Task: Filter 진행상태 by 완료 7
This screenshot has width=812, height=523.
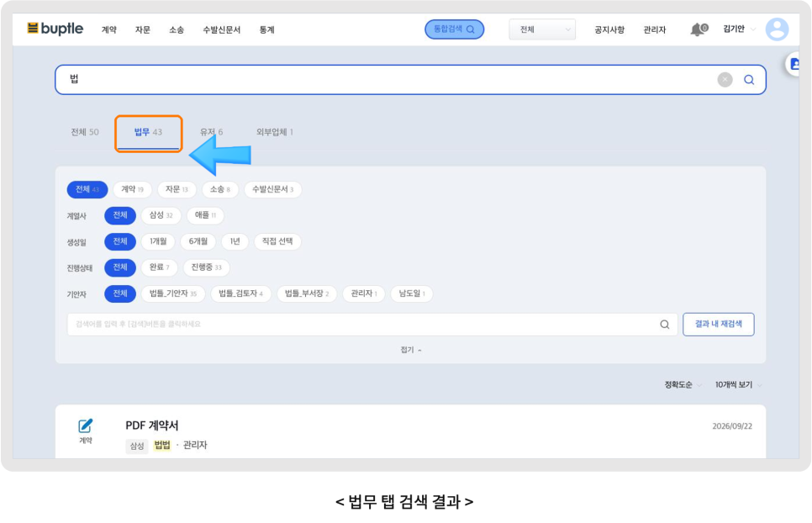Action: click(x=160, y=267)
